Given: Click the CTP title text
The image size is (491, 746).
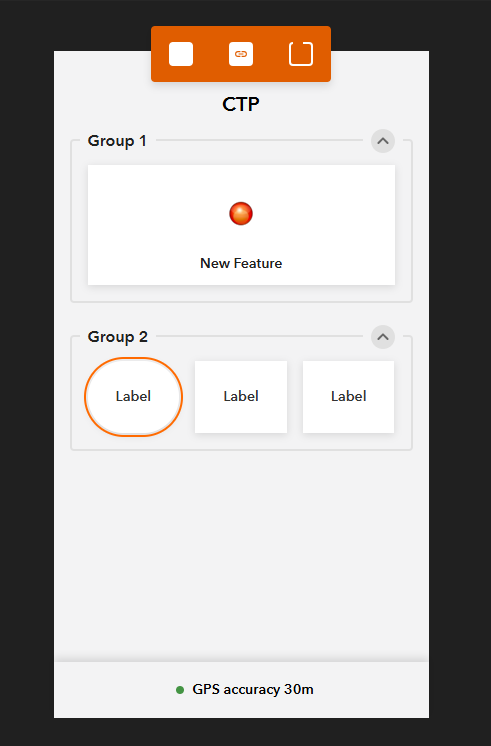Looking at the screenshot, I should (x=241, y=104).
